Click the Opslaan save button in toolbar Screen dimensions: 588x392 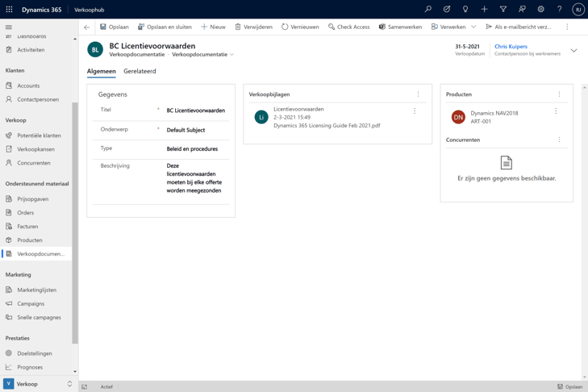[115, 27]
